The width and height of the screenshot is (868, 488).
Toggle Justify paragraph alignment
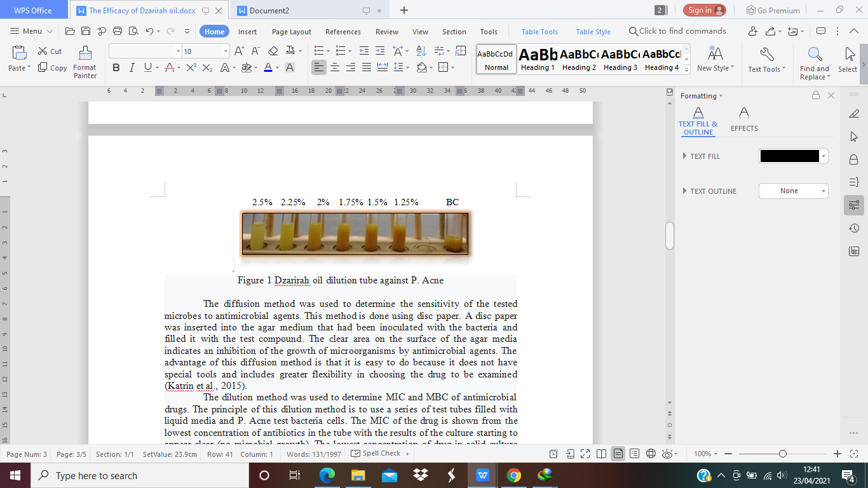tap(367, 67)
